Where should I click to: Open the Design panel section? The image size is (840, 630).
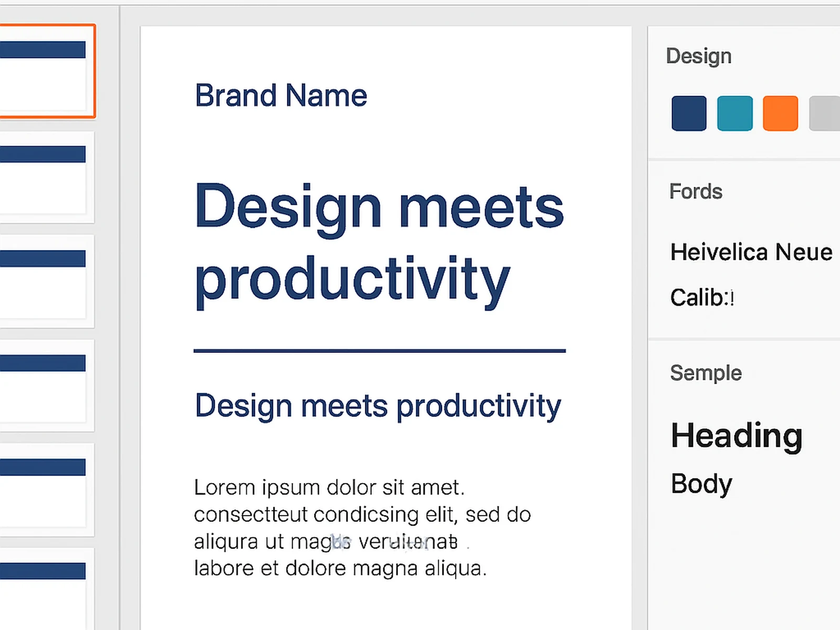tap(698, 56)
